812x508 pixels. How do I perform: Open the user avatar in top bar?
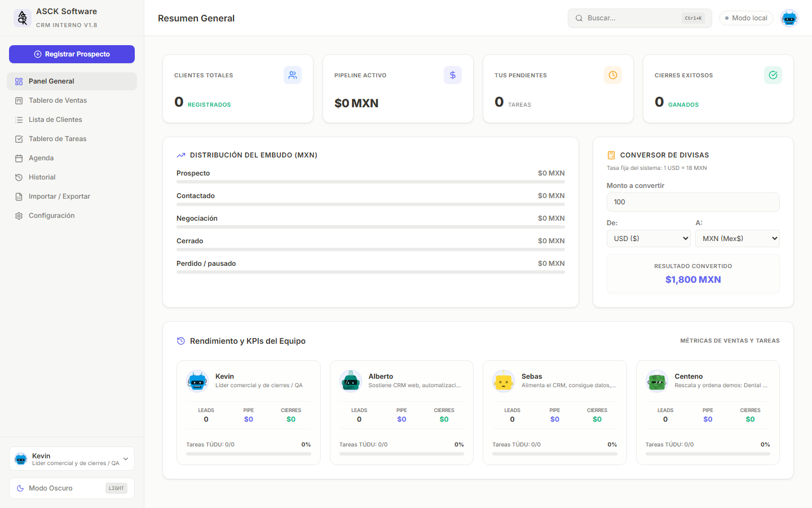(789, 18)
